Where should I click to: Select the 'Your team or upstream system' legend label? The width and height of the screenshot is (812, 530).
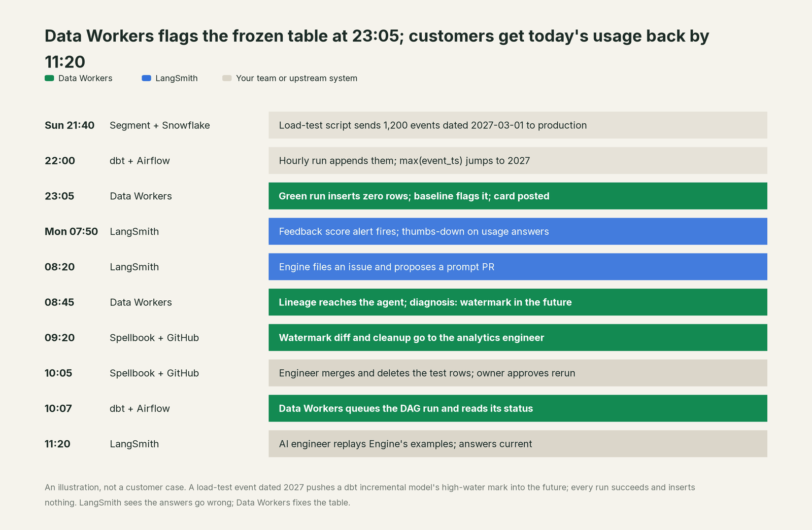point(296,78)
